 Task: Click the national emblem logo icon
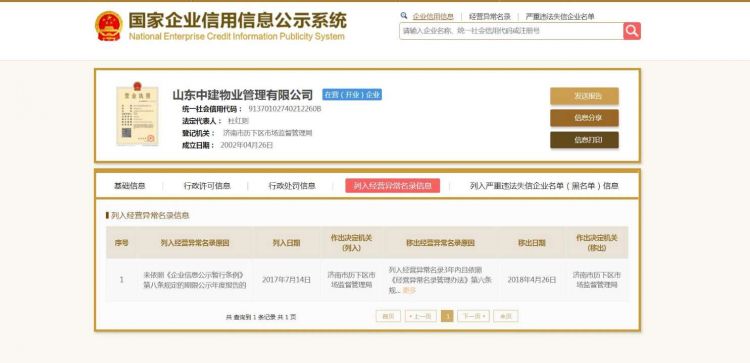(x=109, y=26)
